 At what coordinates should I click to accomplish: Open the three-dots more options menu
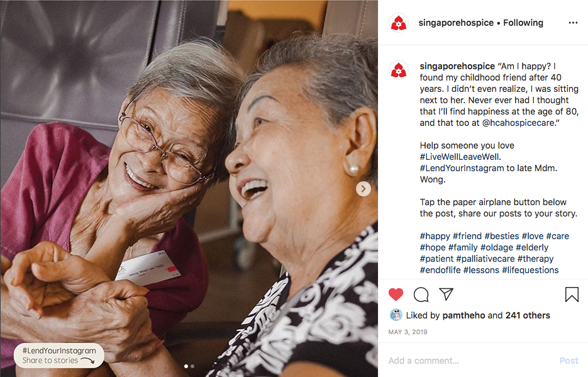(573, 23)
